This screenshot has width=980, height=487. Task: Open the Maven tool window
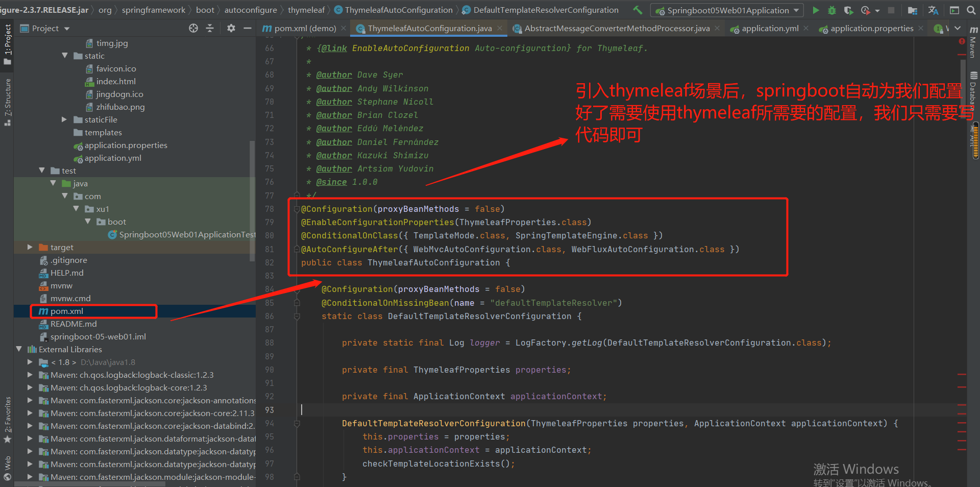tap(973, 42)
